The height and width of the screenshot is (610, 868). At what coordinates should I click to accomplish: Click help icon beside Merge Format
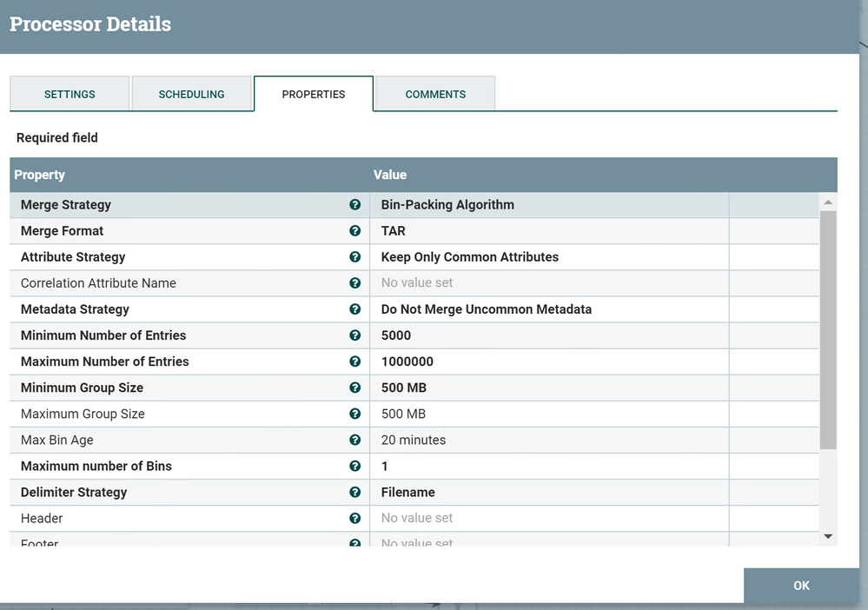click(354, 231)
